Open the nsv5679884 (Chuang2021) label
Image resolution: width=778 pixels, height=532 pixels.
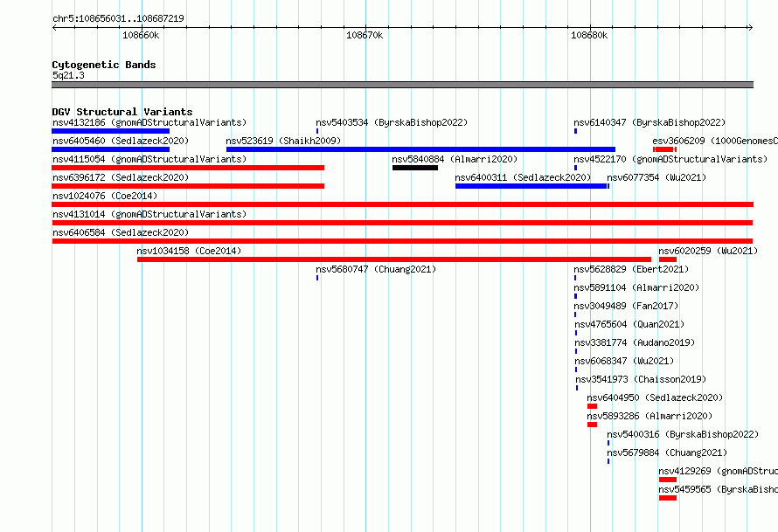[x=667, y=453]
